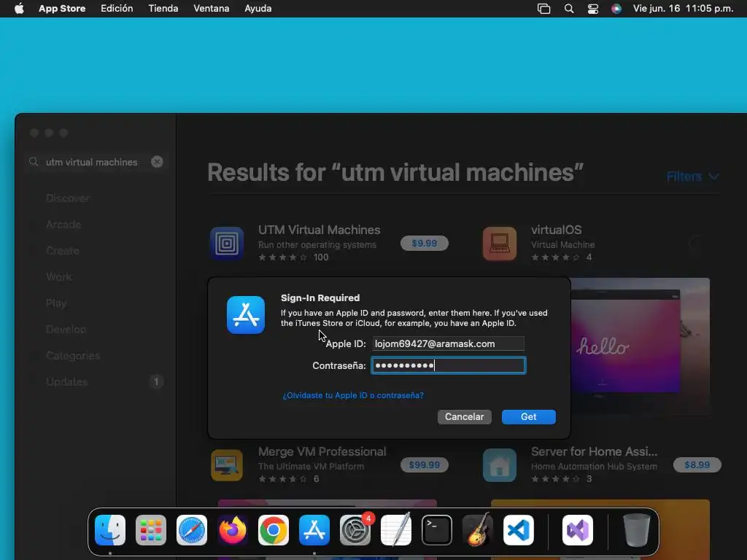
Task: Click the Spotlight search icon
Action: point(569,9)
